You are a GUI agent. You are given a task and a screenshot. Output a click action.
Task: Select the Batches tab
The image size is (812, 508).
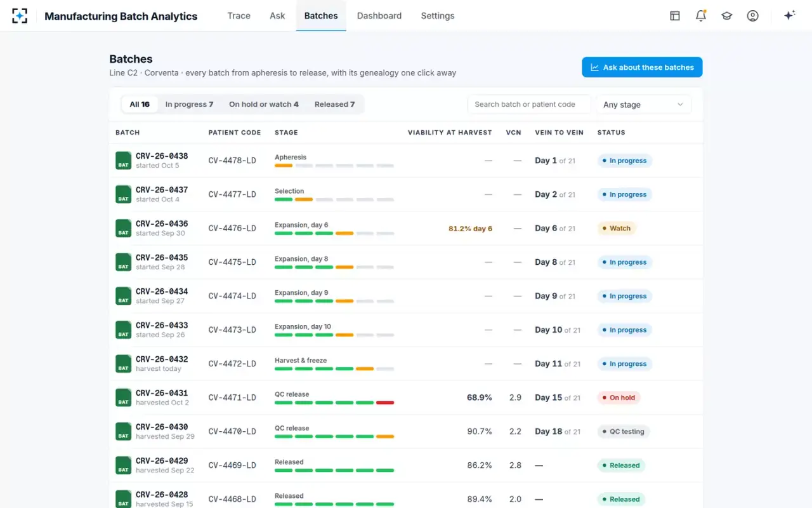[321, 16]
